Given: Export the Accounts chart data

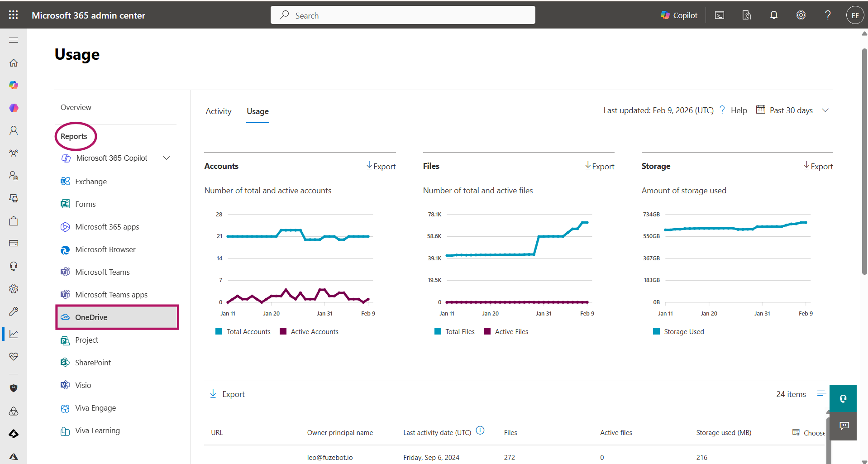Looking at the screenshot, I should pyautogui.click(x=381, y=166).
